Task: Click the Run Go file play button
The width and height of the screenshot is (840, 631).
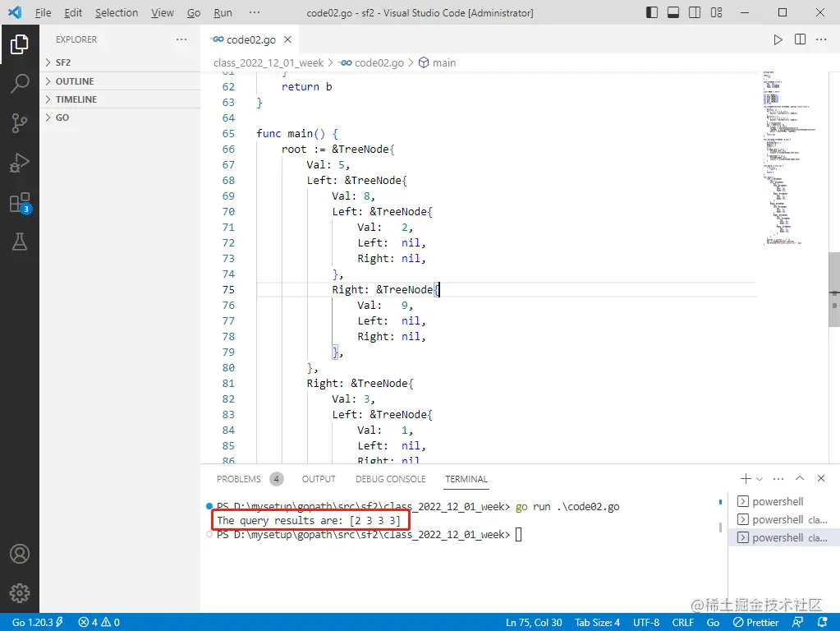Action: pos(778,39)
